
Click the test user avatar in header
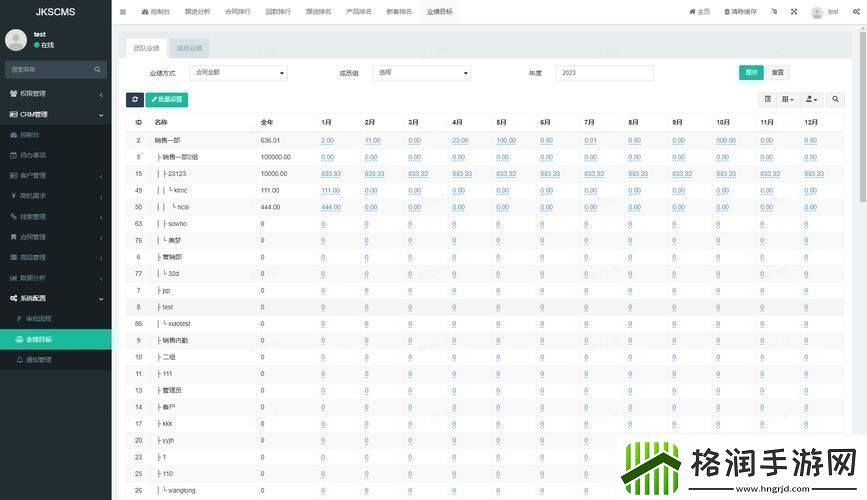[x=817, y=12]
